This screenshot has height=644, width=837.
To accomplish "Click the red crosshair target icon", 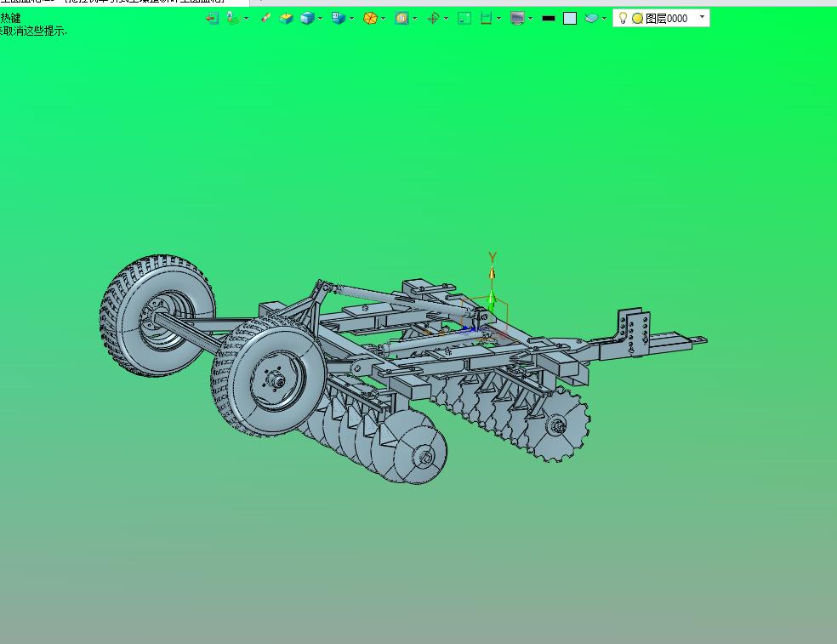I will [433, 19].
